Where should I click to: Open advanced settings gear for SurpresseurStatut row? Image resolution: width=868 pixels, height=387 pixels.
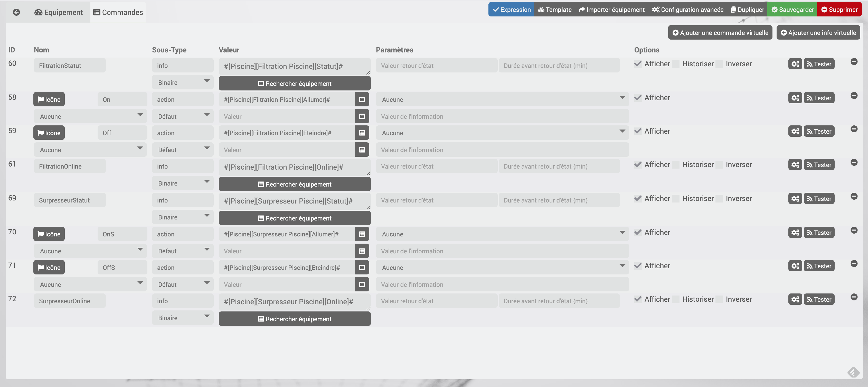(795, 199)
